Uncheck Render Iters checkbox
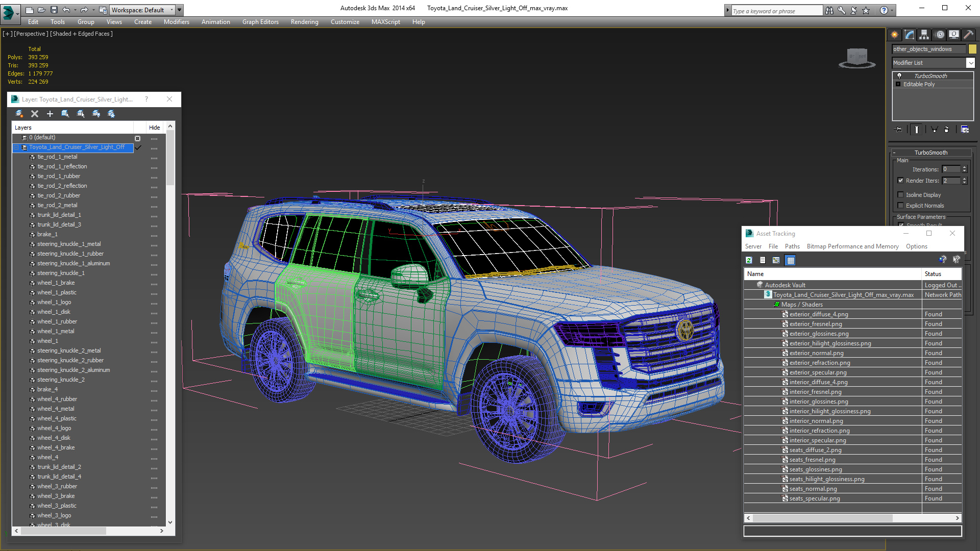 pyautogui.click(x=900, y=181)
